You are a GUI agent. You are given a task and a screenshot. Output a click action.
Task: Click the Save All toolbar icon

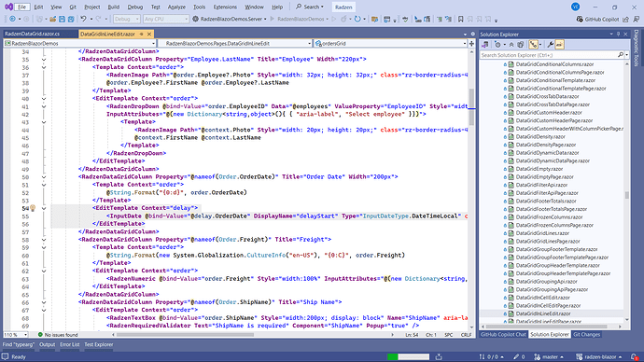coord(71,19)
